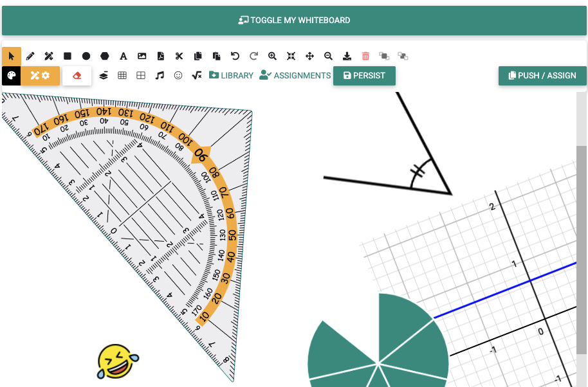Zoom out with magnifier minus
The height and width of the screenshot is (387, 588).
(328, 56)
